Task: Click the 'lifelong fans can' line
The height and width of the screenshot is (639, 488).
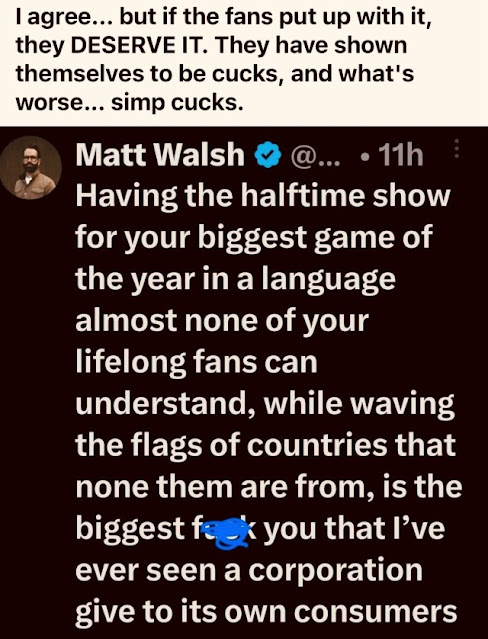Action: 197,364
